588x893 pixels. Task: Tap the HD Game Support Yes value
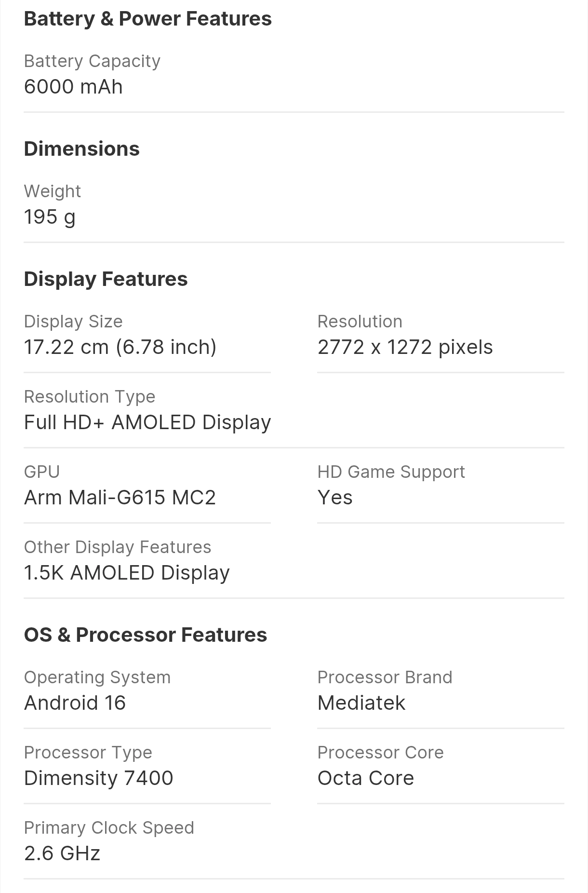click(x=335, y=498)
